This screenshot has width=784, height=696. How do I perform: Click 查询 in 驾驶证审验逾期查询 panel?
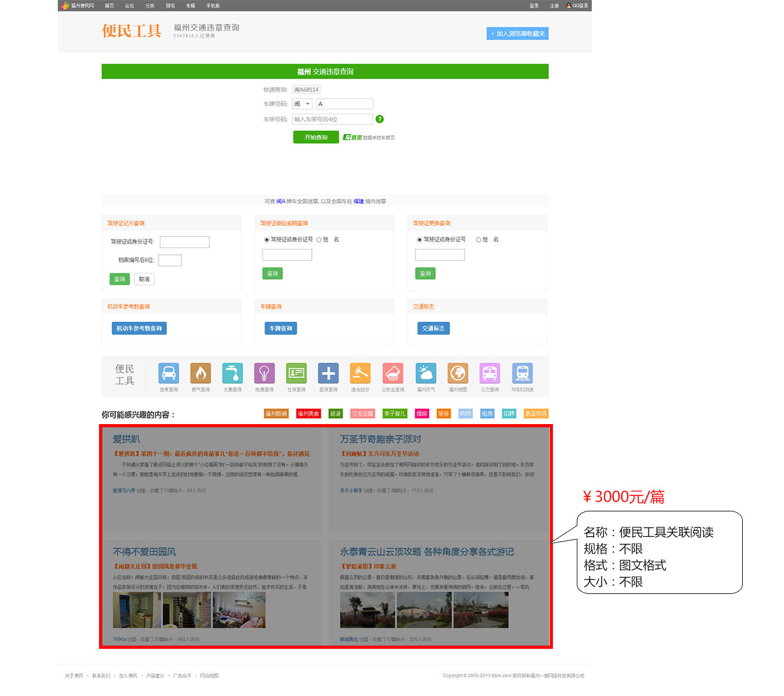click(x=272, y=274)
